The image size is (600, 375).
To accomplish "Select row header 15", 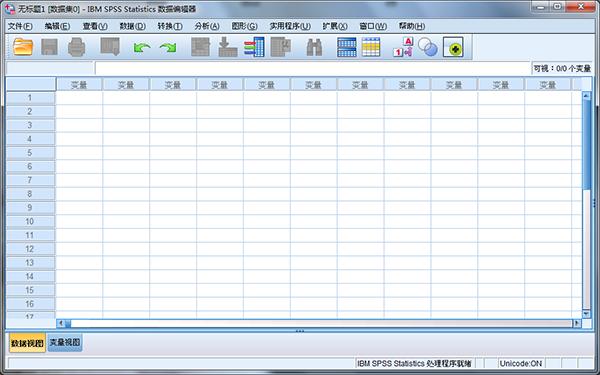I will [x=31, y=290].
